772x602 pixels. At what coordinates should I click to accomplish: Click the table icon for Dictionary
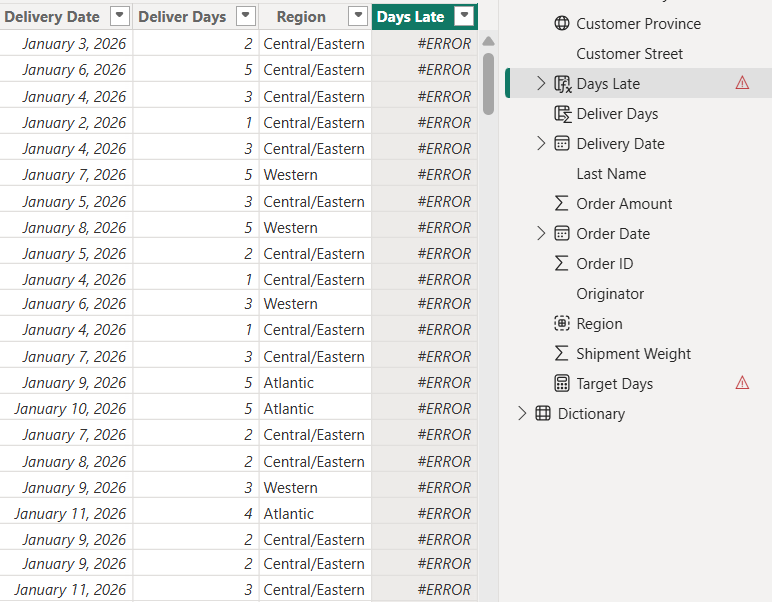tap(543, 413)
